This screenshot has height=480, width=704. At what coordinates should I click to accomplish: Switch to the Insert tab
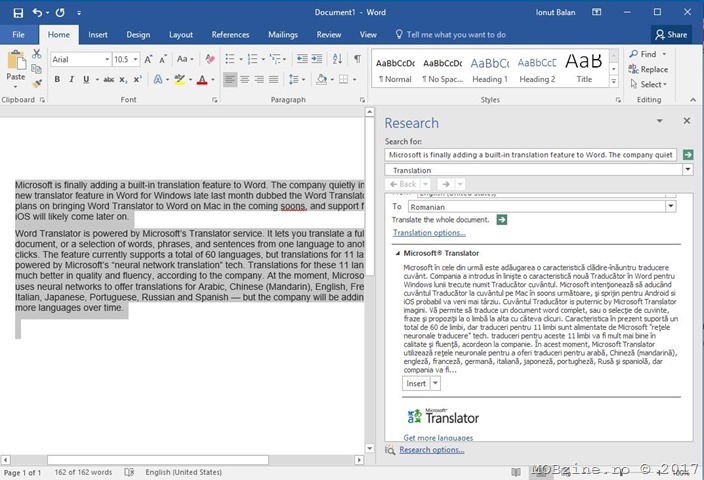click(98, 35)
